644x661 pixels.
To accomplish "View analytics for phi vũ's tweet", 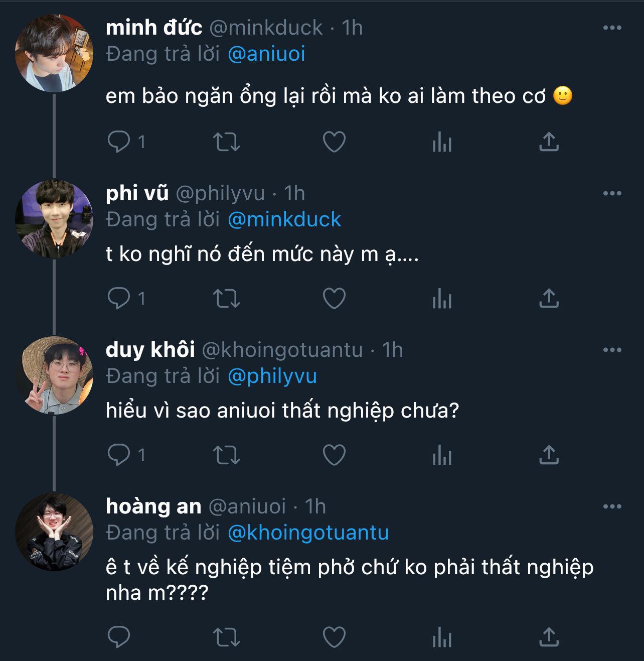I will point(442,298).
